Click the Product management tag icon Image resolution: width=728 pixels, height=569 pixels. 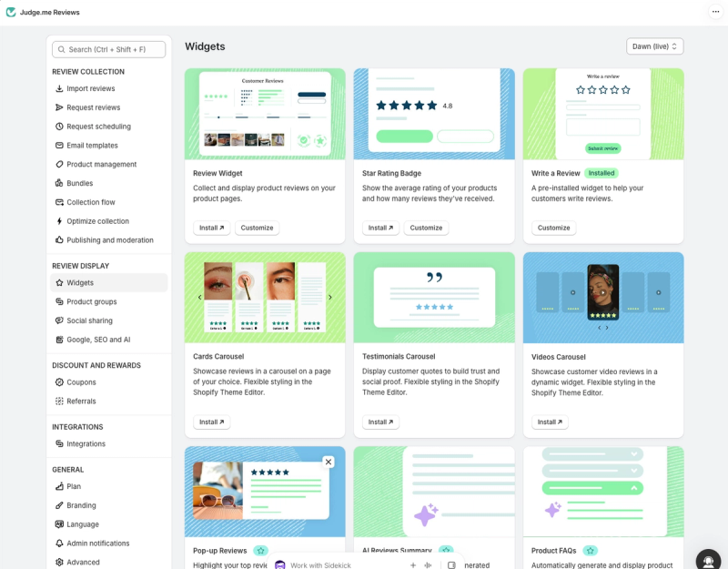tap(59, 165)
